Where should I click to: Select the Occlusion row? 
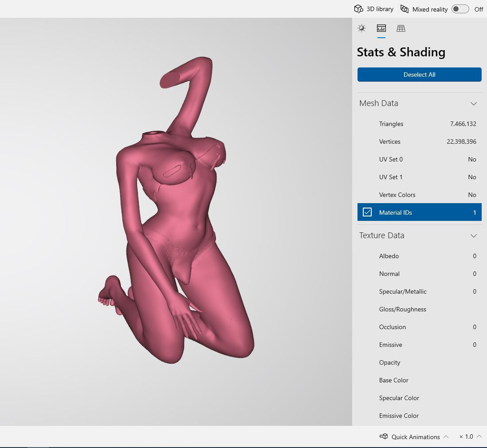(x=419, y=327)
